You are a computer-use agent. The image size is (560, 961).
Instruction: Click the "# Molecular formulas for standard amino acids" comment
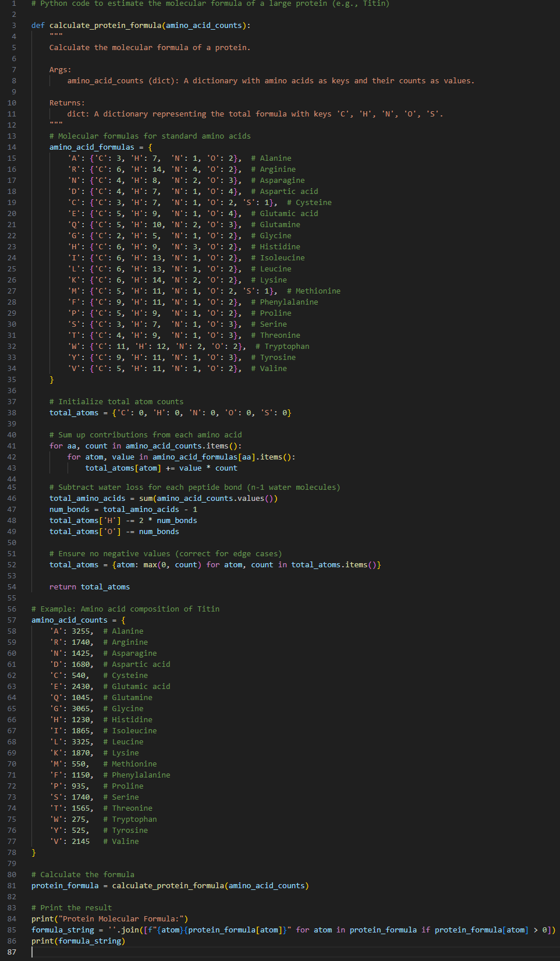click(150, 136)
